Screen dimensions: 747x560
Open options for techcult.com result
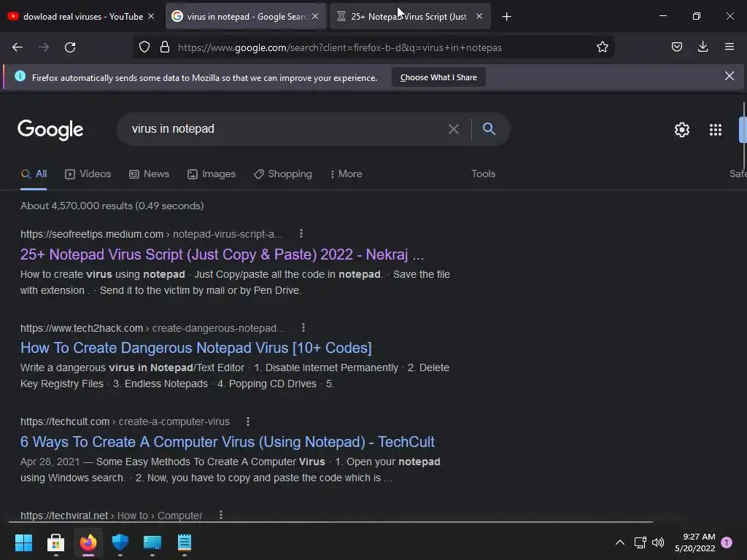pos(248,421)
